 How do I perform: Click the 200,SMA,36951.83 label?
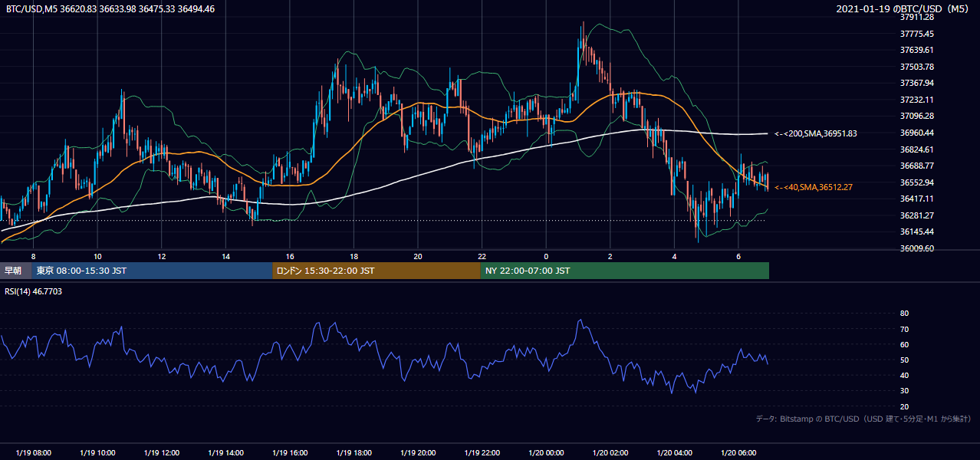tap(816, 133)
